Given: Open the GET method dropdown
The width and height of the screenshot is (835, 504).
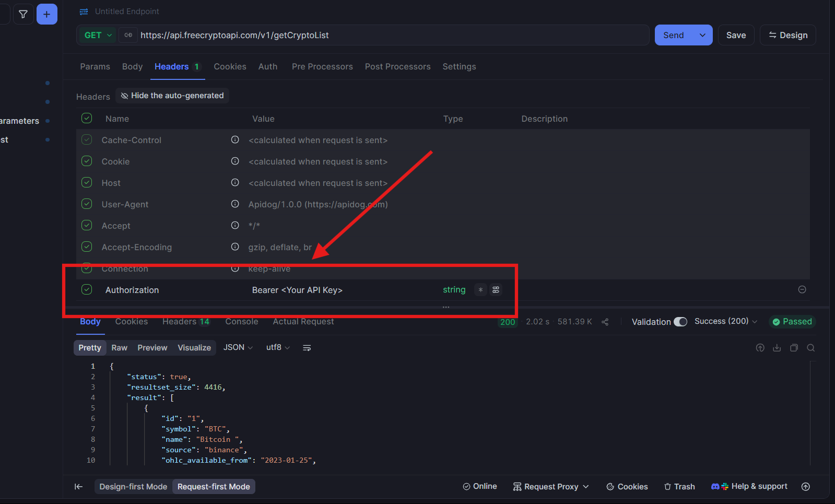Looking at the screenshot, I should 98,35.
